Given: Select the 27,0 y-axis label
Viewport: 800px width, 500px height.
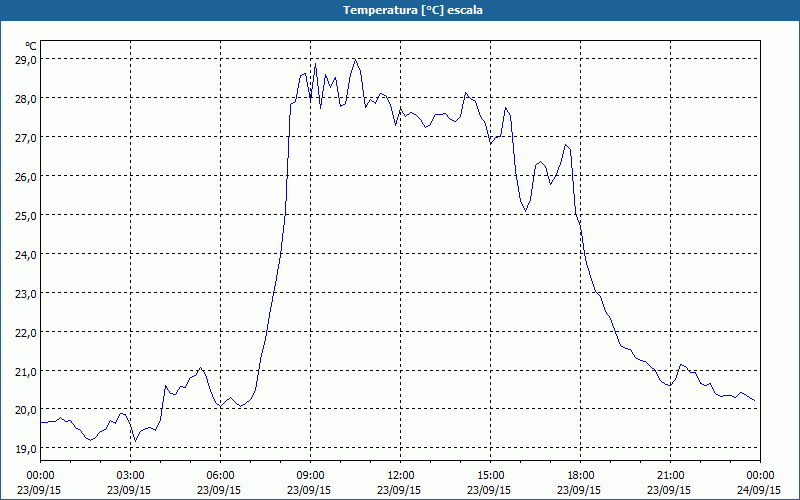Looking at the screenshot, I should click(27, 138).
